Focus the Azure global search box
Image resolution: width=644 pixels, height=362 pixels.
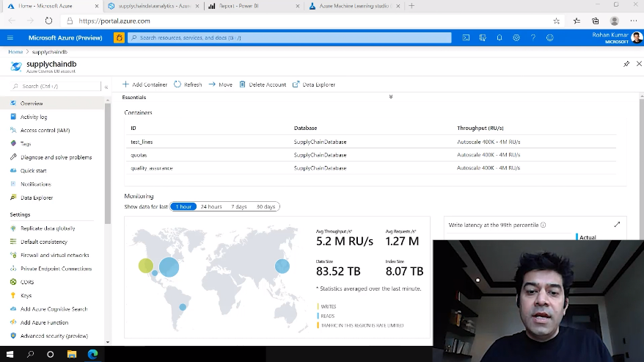290,37
